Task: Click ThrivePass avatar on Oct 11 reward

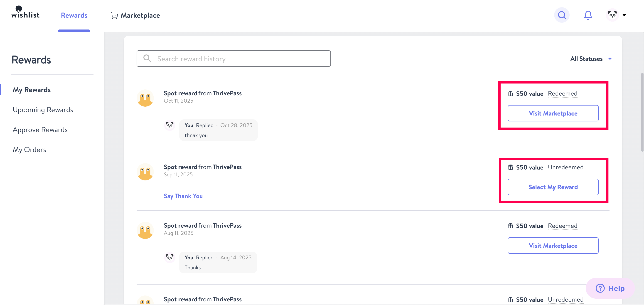Action: coord(145,98)
